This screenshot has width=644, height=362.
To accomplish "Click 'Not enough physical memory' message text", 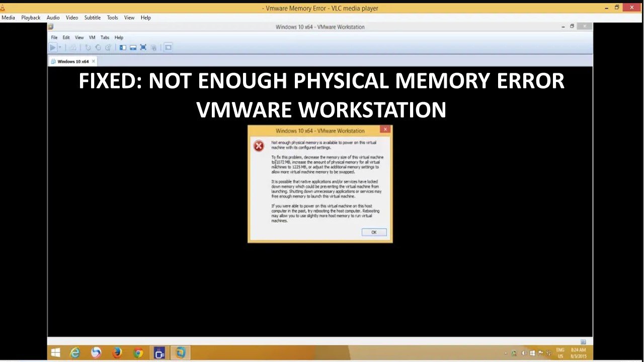I will 324,145.
